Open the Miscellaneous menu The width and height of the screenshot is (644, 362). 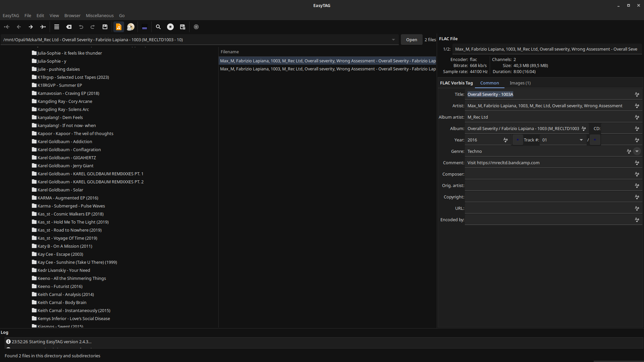[100, 15]
